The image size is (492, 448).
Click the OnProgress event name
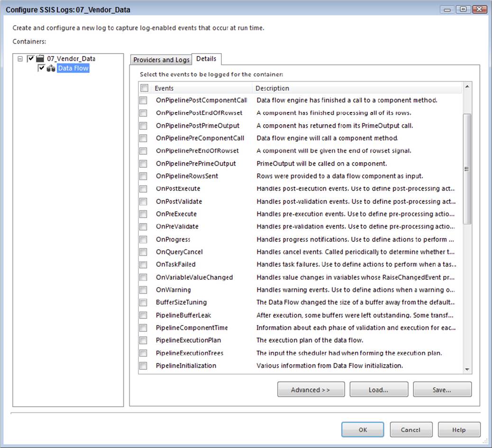pyautogui.click(x=173, y=239)
